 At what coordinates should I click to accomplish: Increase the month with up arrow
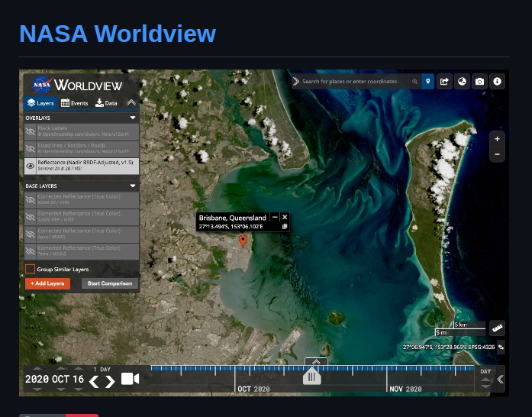(61, 368)
